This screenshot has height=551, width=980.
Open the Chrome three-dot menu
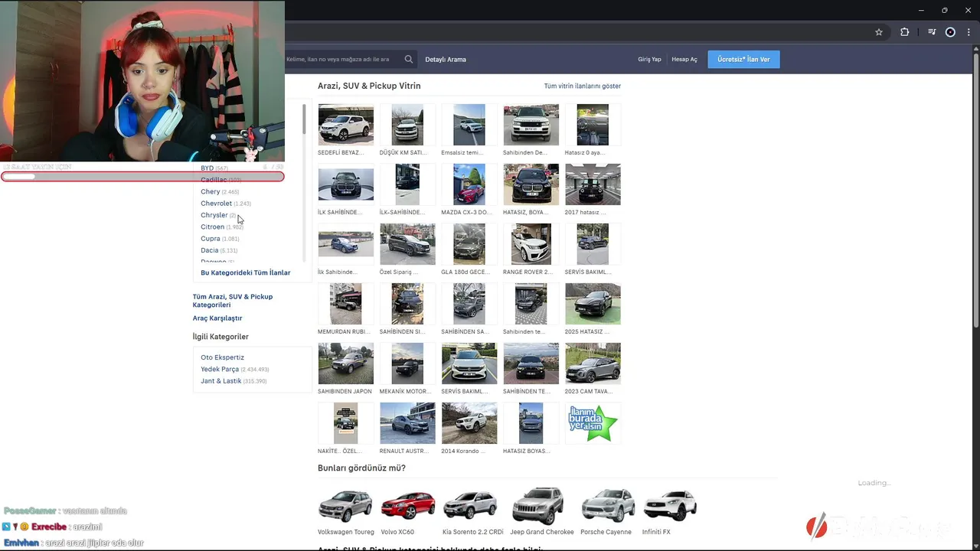[969, 32]
